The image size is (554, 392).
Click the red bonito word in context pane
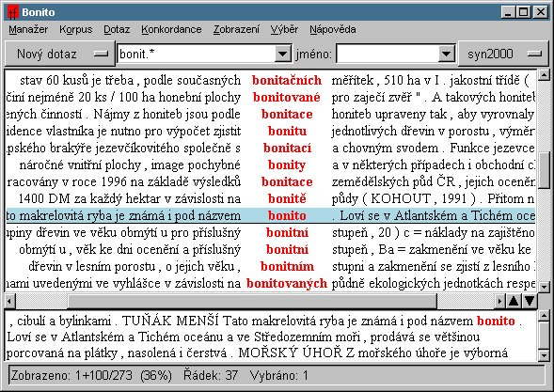[x=496, y=321]
